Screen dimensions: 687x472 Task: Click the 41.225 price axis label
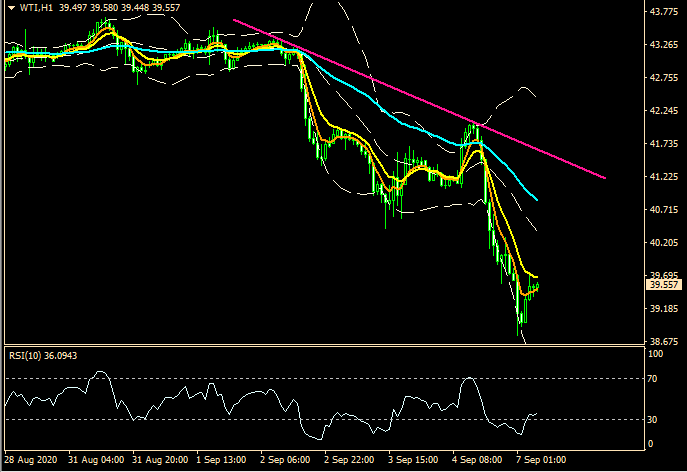664,176
